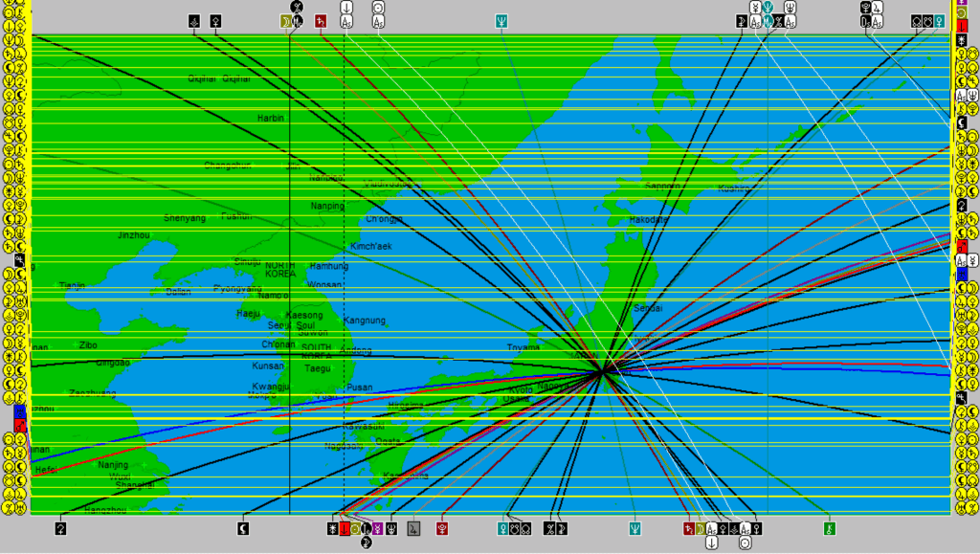Click the Sendai city label

(x=648, y=308)
